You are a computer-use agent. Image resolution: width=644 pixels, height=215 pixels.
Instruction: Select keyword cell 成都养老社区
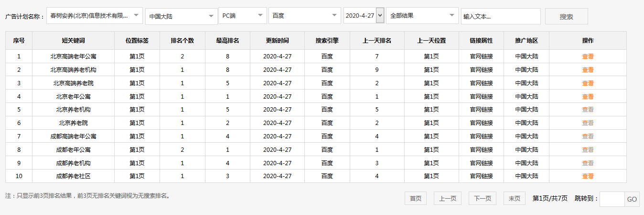[x=74, y=176]
